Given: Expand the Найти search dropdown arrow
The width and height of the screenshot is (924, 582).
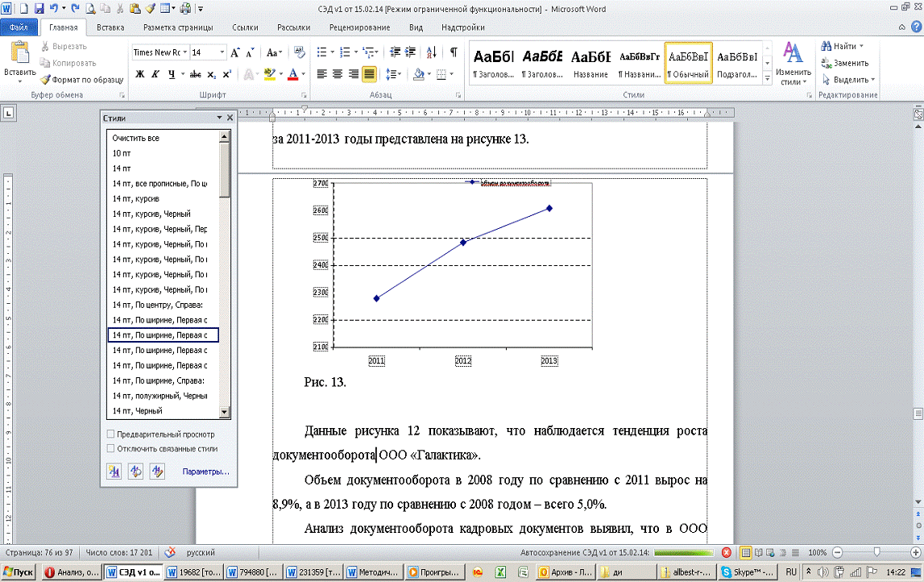Looking at the screenshot, I should pyautogui.click(x=861, y=47).
